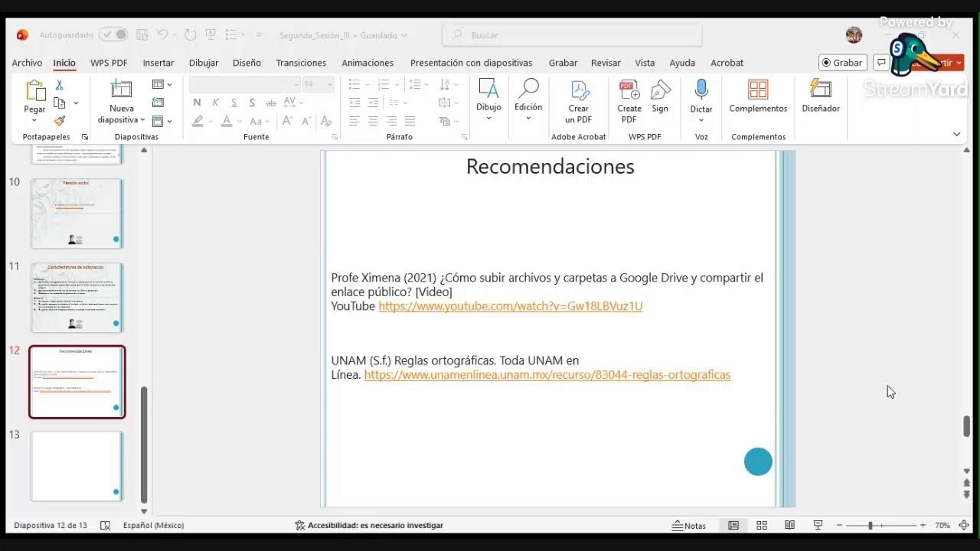The width and height of the screenshot is (980, 551).
Task: Click the WPS PDF Sign pen icon
Action: [660, 90]
